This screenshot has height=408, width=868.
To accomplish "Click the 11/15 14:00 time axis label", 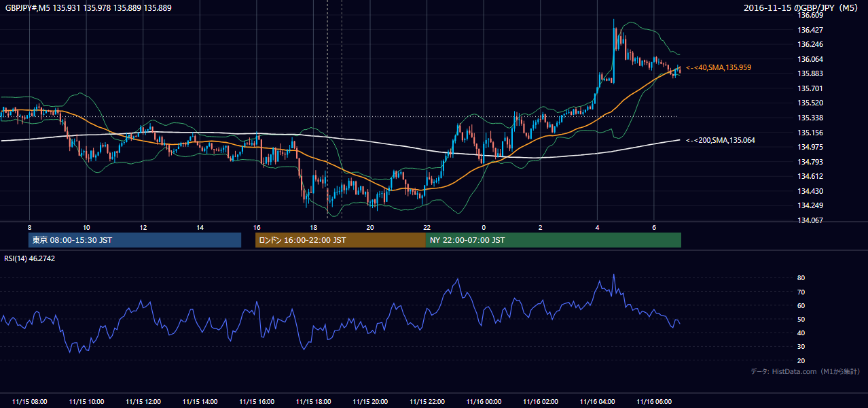I will point(200,402).
